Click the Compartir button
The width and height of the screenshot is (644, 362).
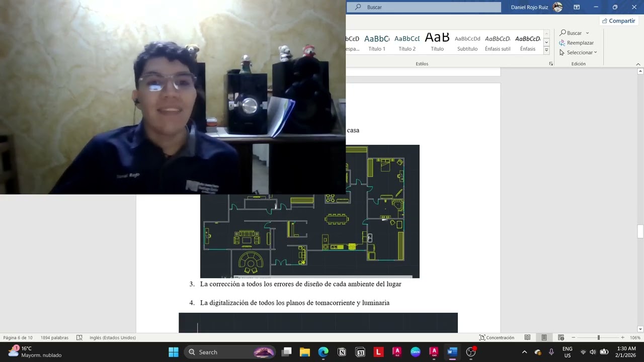point(619,21)
